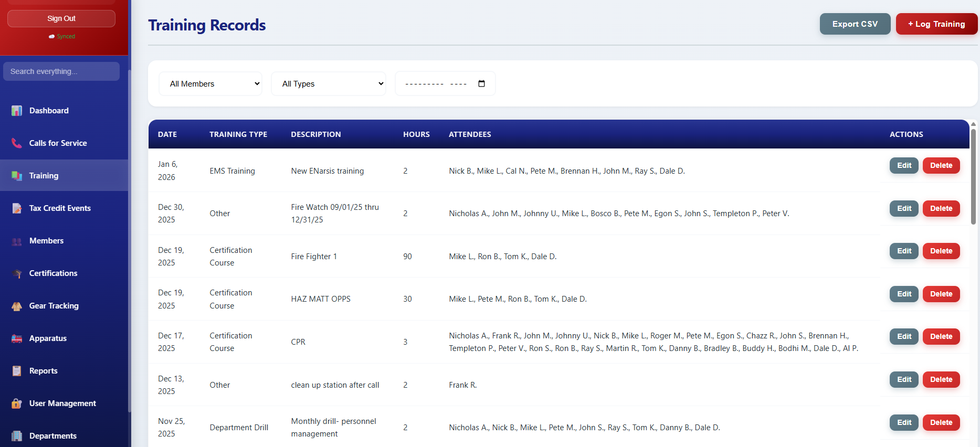Click the Dashboard chart icon in sidebar
Screen dimensions: 980x447
point(17,111)
